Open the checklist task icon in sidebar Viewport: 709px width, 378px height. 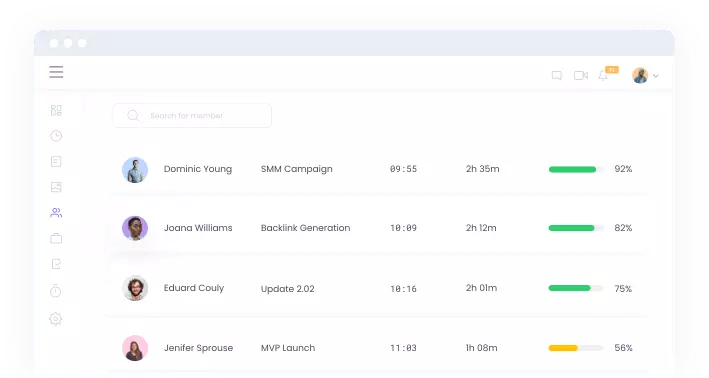pos(56,264)
